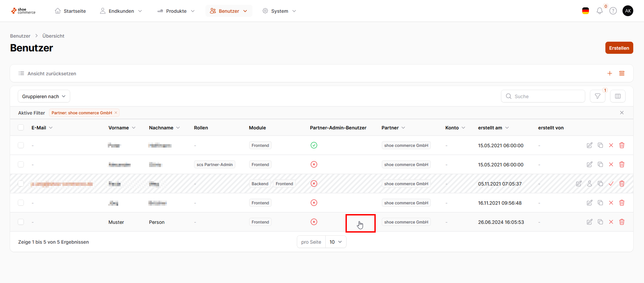Click the German flag language icon

[586, 11]
